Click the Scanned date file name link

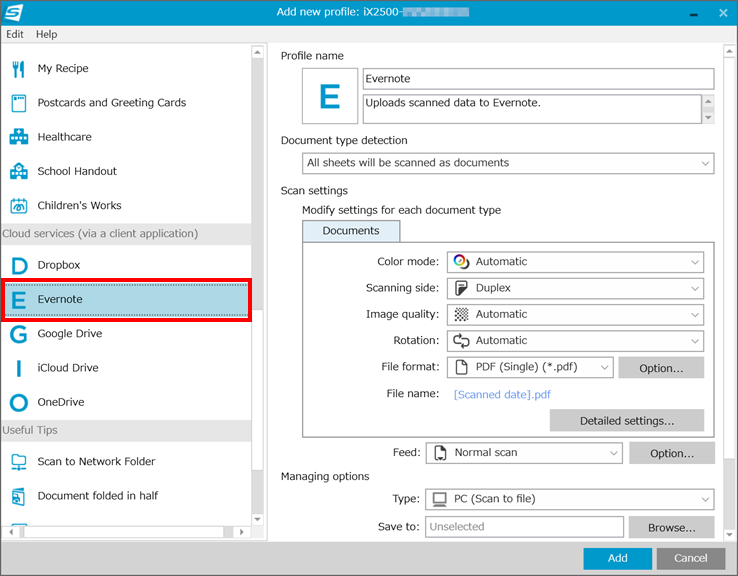point(502,394)
